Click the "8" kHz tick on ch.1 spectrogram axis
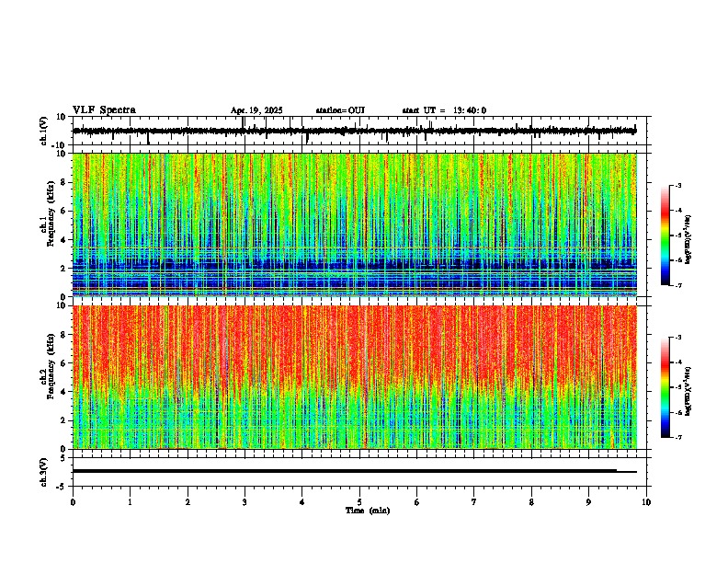 (64, 182)
